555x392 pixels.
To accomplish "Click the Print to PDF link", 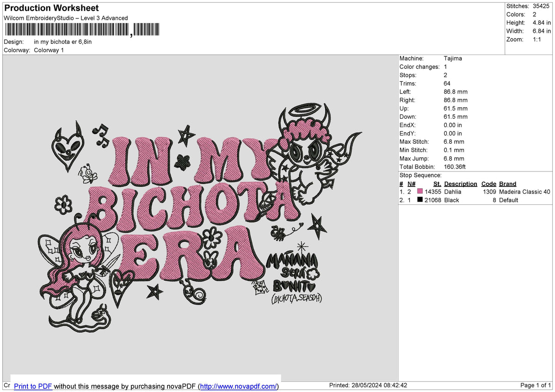I will point(33,386).
